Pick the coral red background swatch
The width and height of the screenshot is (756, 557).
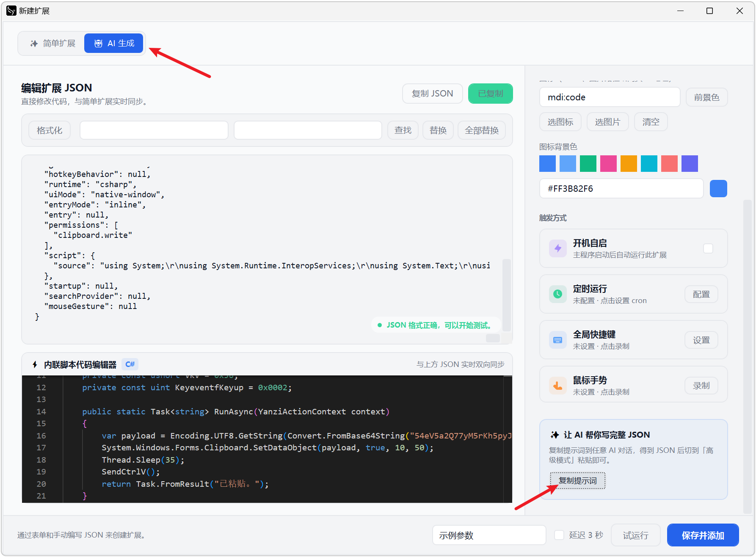[x=669, y=163]
